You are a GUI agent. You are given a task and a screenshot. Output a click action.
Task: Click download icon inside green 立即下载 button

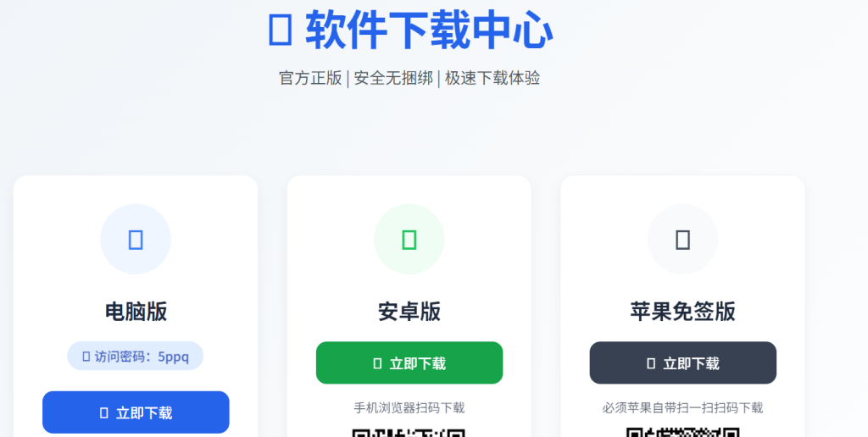377,363
